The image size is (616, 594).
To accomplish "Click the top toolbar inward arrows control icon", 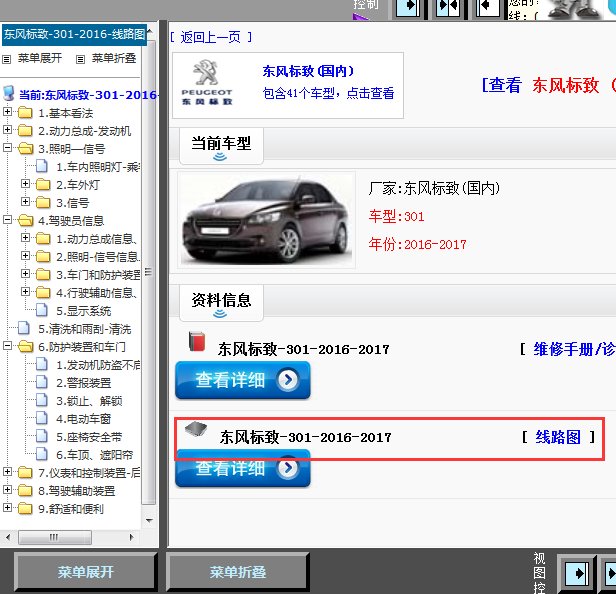I will pos(448,7).
